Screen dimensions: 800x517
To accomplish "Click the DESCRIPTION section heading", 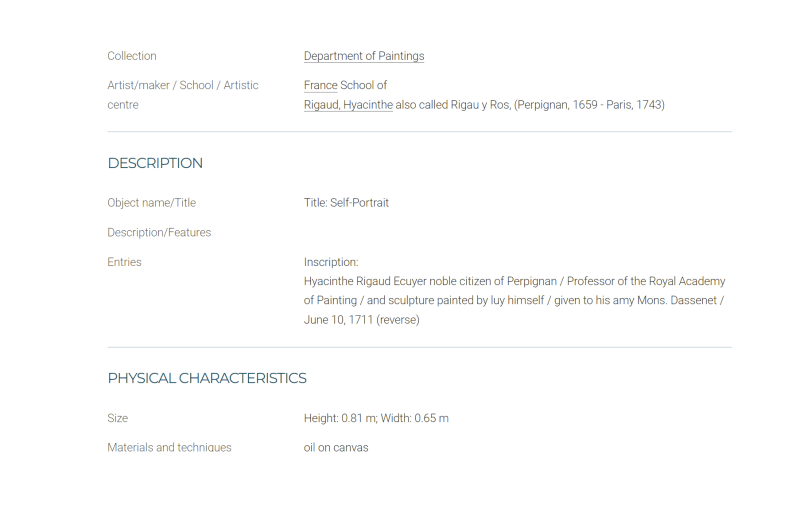I will (x=155, y=163).
